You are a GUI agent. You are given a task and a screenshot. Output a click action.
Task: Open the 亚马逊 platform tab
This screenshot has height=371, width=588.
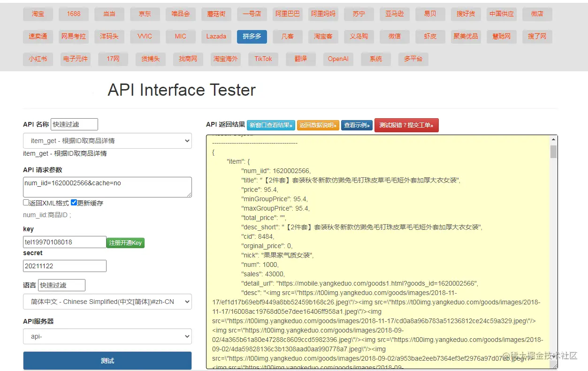395,14
